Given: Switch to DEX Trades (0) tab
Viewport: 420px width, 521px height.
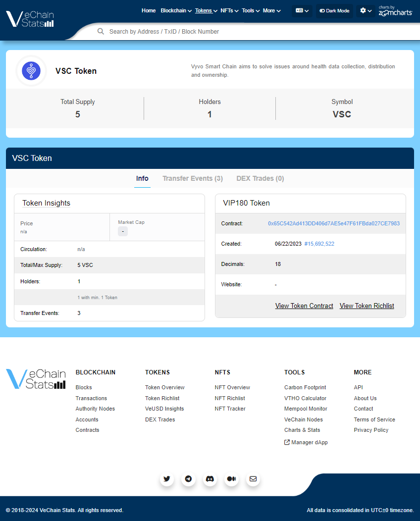Looking at the screenshot, I should (260, 178).
